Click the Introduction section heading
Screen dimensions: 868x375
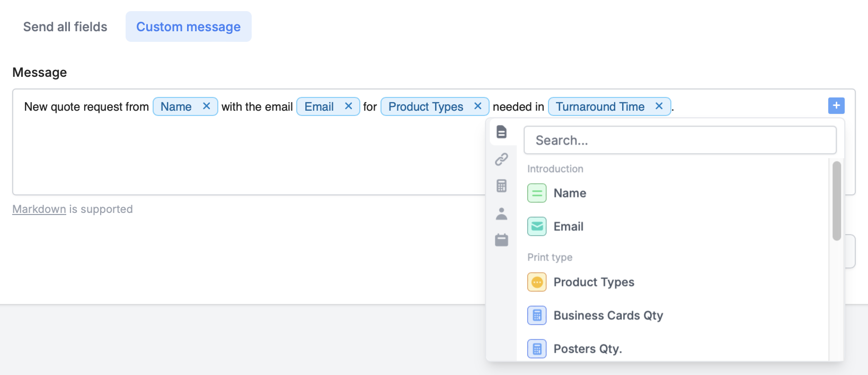pyautogui.click(x=555, y=169)
